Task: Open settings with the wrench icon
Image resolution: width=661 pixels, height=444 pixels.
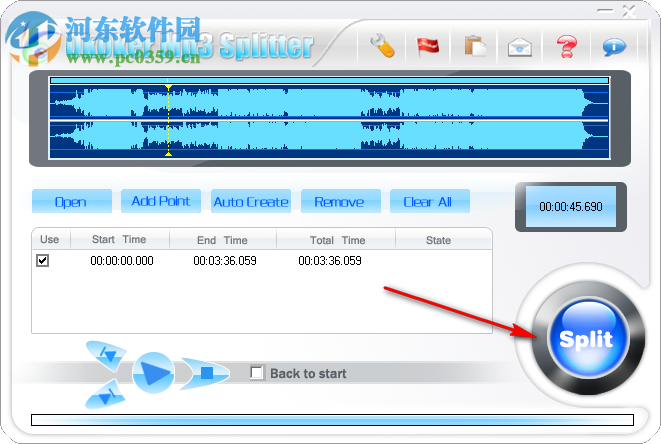Action: pos(382,46)
